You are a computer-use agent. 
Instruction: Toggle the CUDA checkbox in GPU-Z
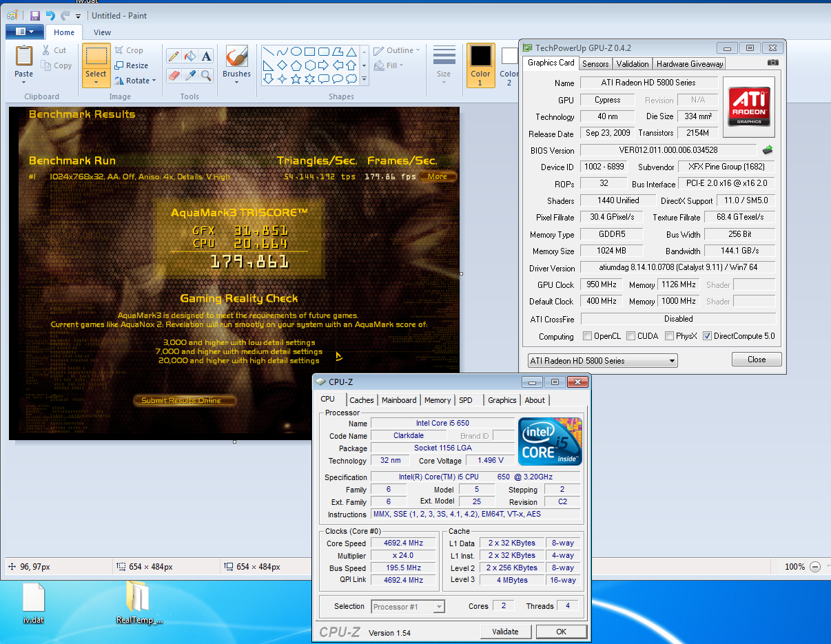(631, 336)
